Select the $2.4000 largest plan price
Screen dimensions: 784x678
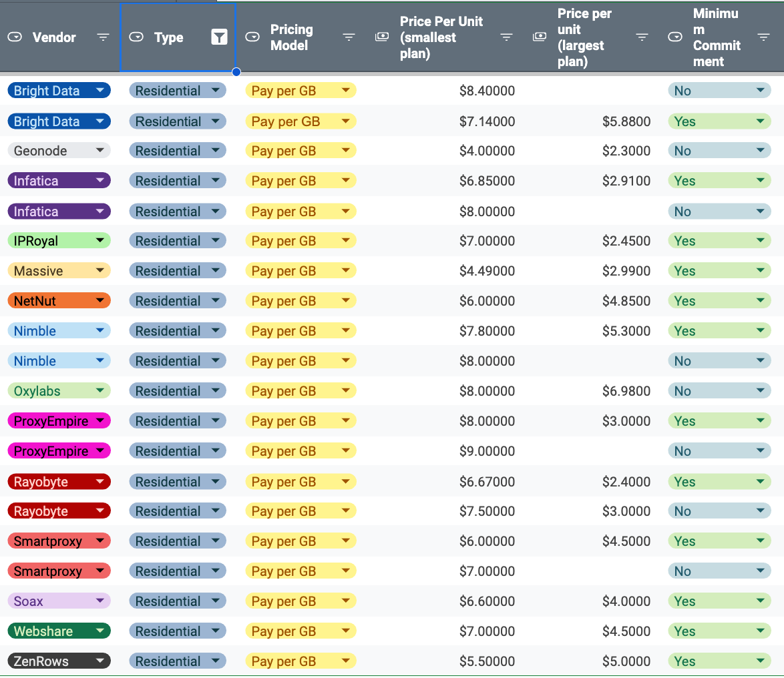click(626, 482)
